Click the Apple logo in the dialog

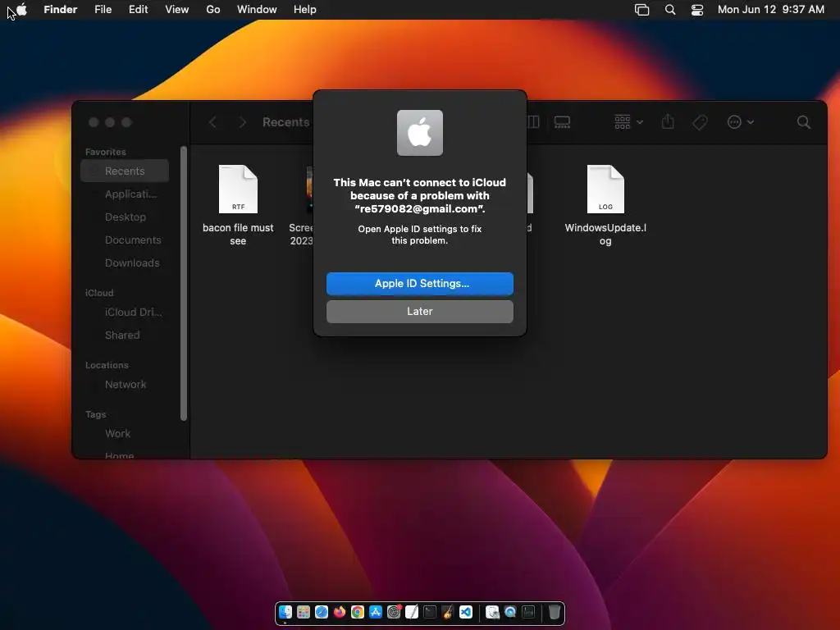click(x=419, y=133)
